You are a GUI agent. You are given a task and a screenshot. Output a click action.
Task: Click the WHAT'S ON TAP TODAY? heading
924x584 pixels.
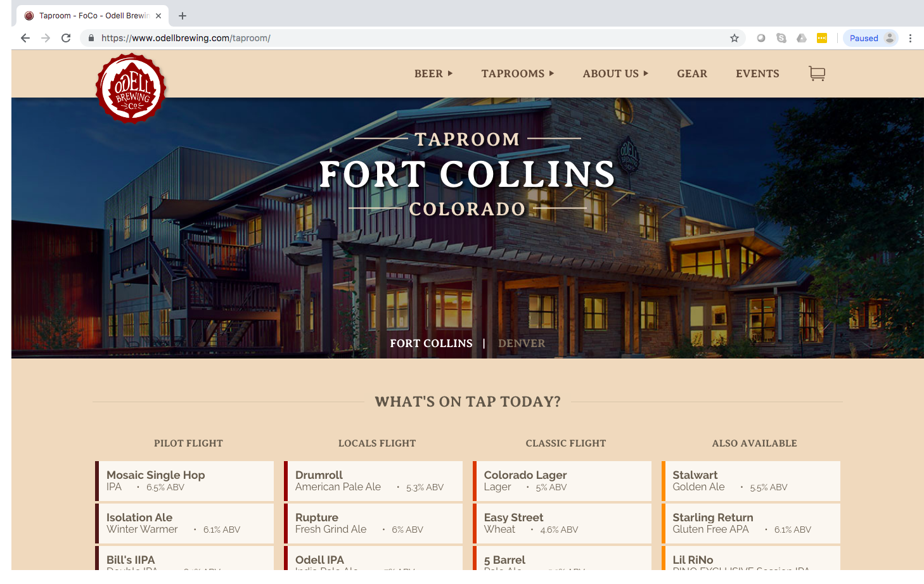tap(468, 402)
